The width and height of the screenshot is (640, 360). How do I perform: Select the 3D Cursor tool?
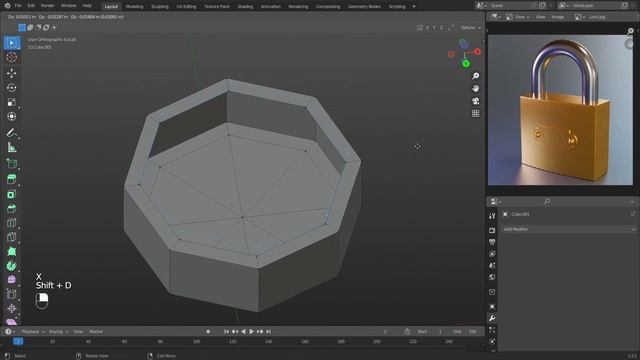click(12, 58)
